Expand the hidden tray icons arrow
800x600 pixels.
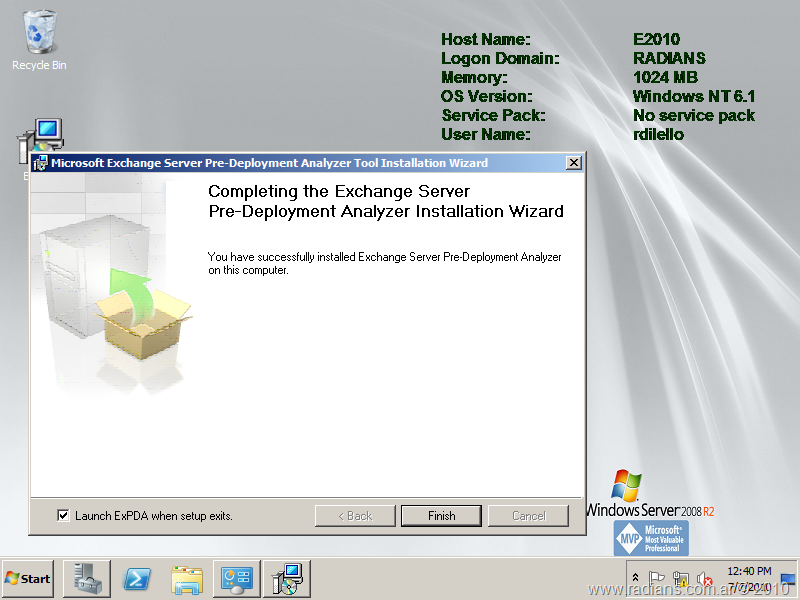pos(635,578)
